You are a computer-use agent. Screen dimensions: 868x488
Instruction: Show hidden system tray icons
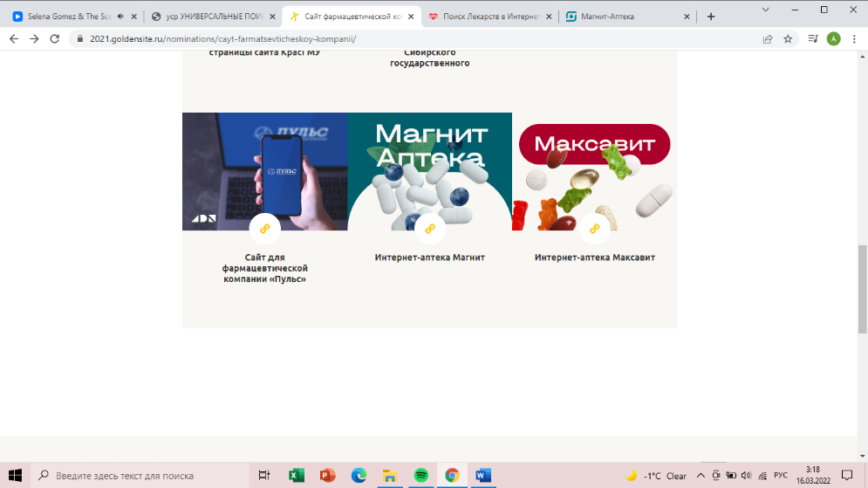pyautogui.click(x=701, y=475)
